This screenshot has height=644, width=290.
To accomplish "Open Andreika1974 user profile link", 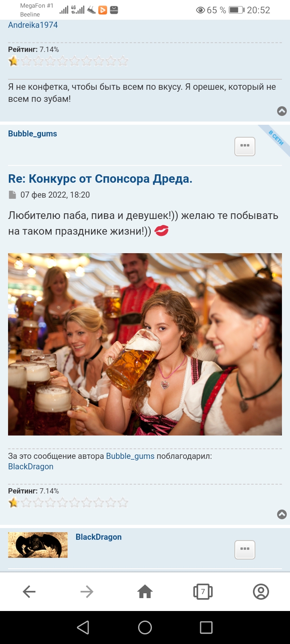I will point(33,25).
